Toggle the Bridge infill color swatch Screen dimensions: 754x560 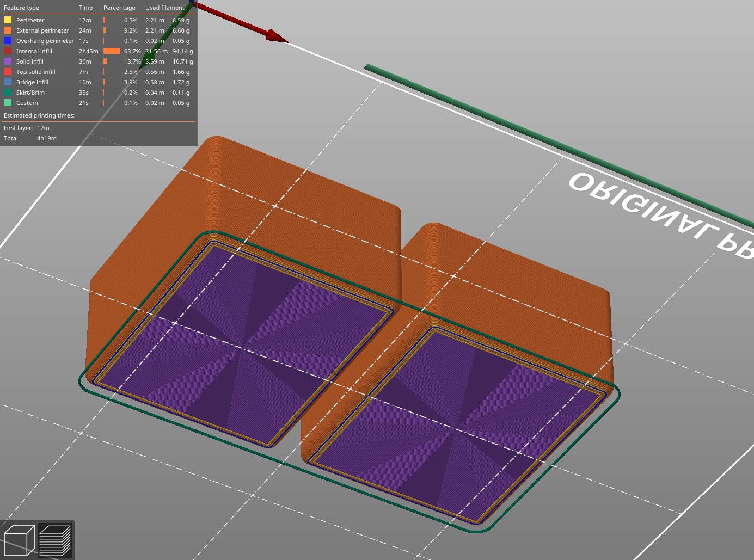click(x=8, y=82)
